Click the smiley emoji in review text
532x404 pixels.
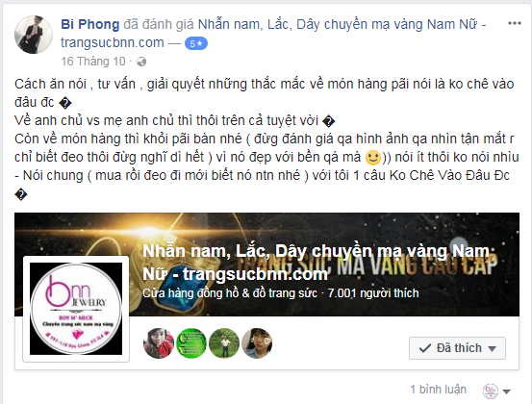pos(373,158)
